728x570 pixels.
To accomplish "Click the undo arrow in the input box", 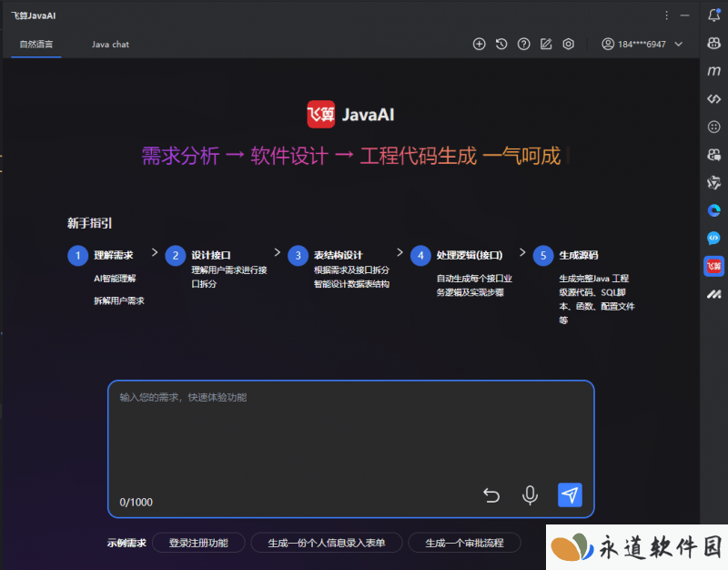I will click(491, 495).
